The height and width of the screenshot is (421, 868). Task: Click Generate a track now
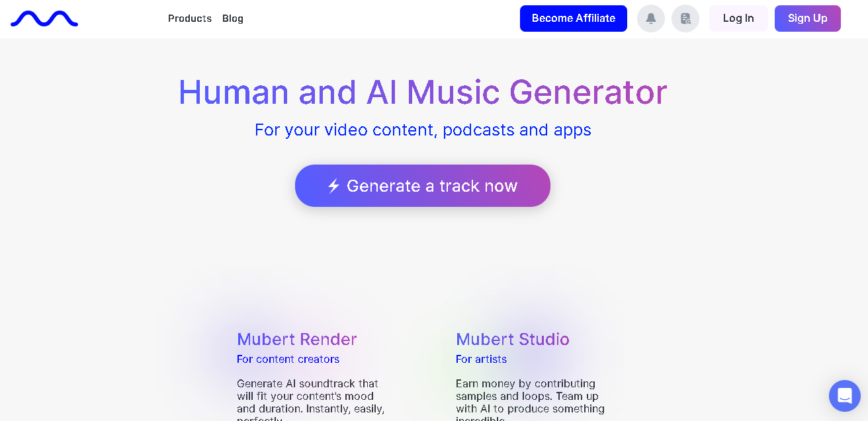423,186
